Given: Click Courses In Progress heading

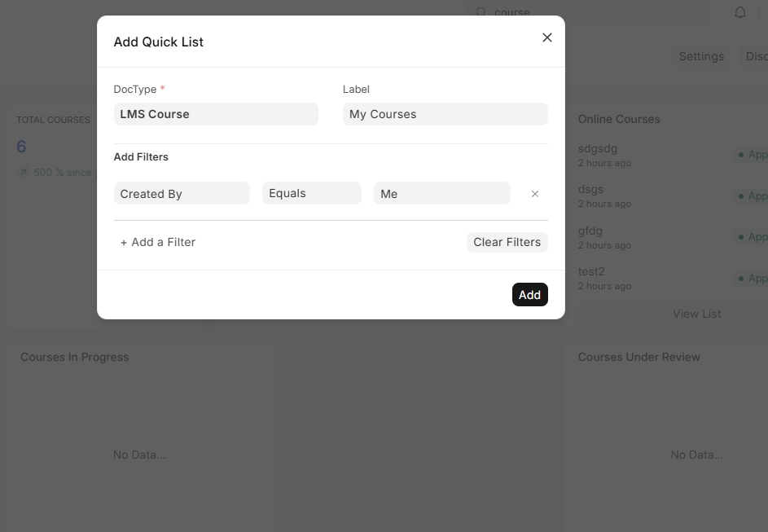Looking at the screenshot, I should (74, 357).
